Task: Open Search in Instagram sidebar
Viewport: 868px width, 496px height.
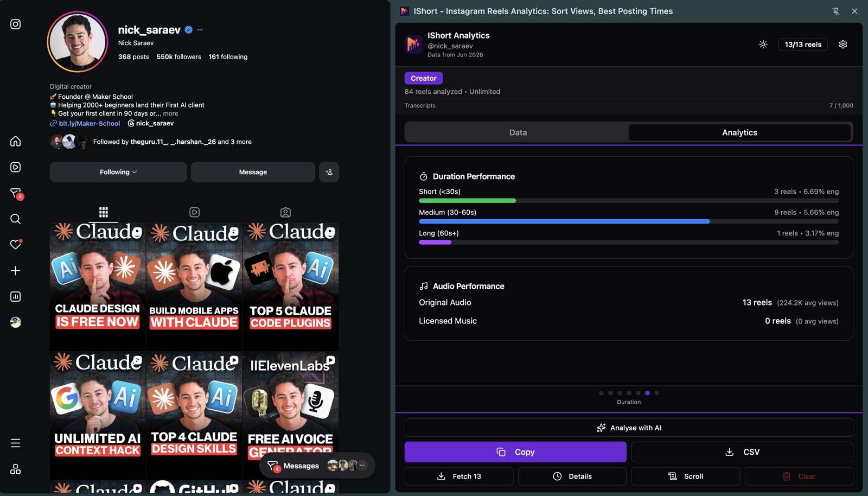Action: tap(15, 219)
